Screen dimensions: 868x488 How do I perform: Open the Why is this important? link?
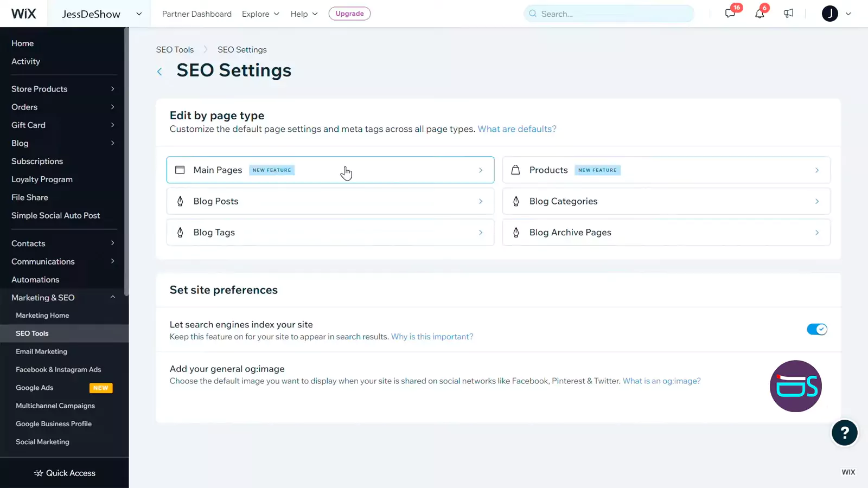point(432,337)
